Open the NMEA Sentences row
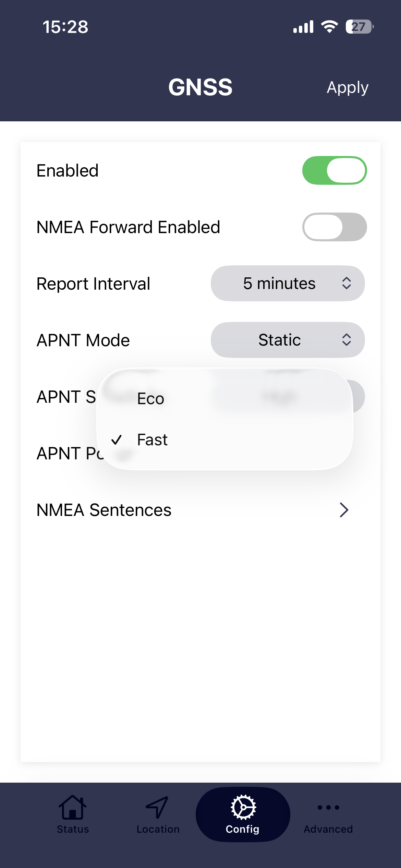The image size is (401, 868). click(104, 510)
